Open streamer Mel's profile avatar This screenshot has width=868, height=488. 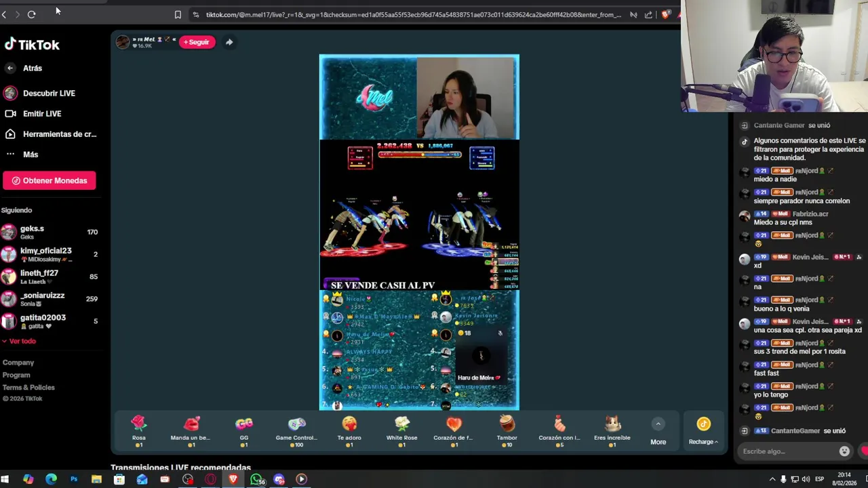[x=122, y=42]
